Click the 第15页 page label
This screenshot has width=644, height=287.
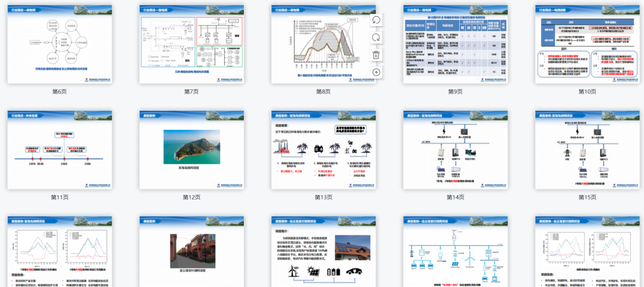[x=587, y=197]
